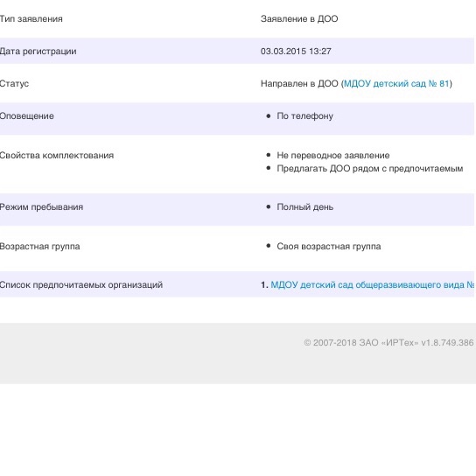Screen dimensions: 476x476
Task: Open МДОУ детский сад общеразвивающего вида link
Action: [x=372, y=284]
